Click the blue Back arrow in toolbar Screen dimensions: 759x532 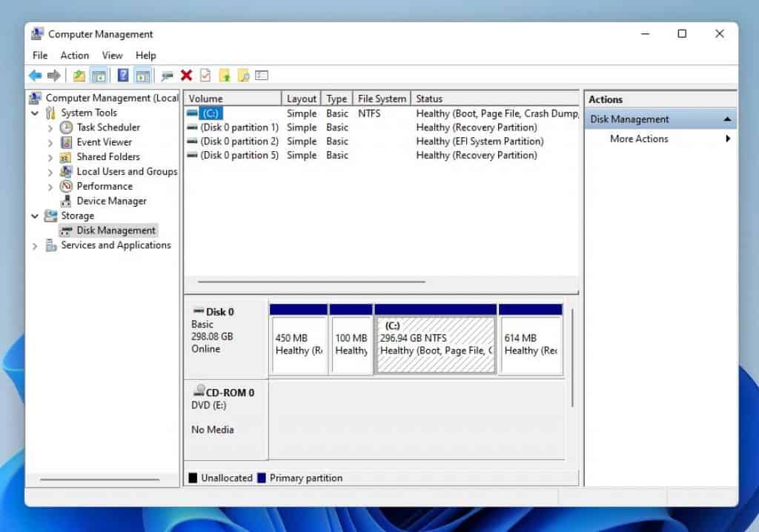pyautogui.click(x=36, y=76)
